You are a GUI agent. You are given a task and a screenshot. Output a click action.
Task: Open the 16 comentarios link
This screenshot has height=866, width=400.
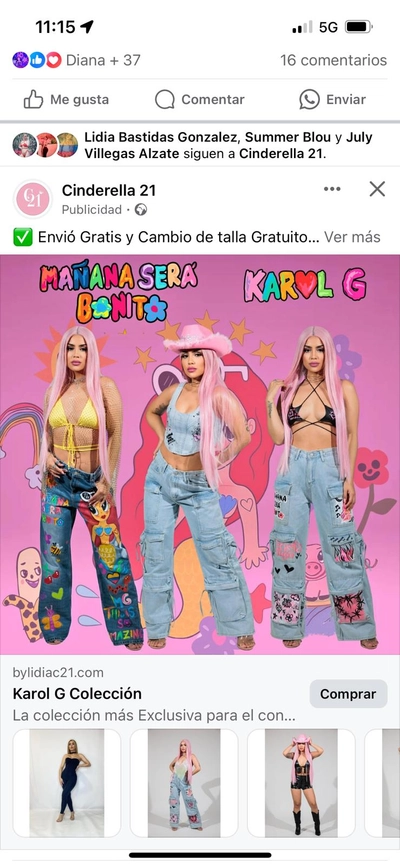click(333, 60)
